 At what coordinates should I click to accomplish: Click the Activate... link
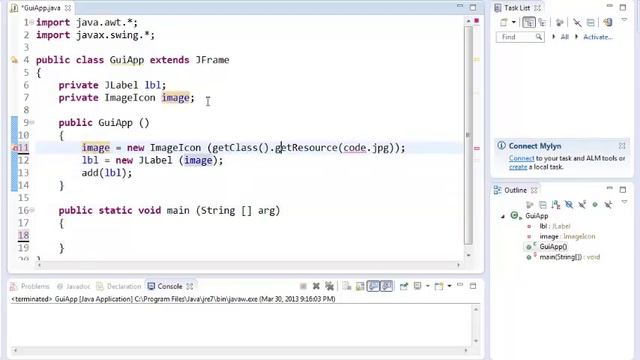pos(598,37)
